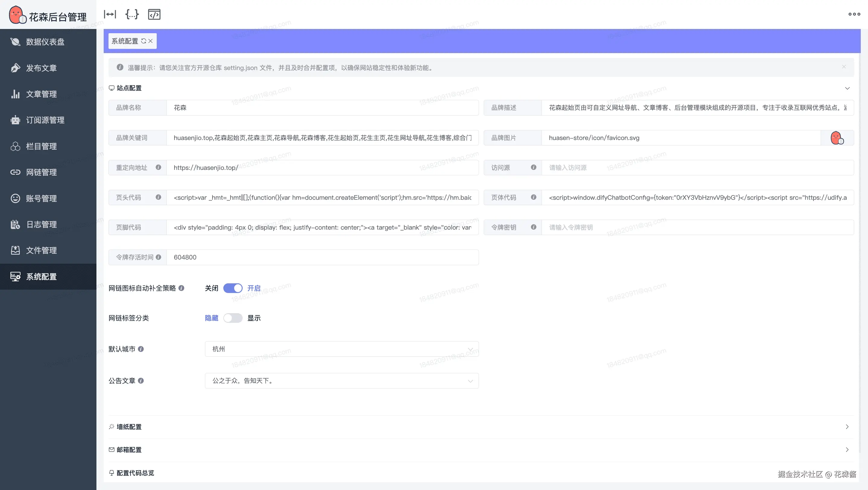The image size is (868, 490).
Task: Click info icon beside 令牌密钥 label
Action: click(x=533, y=227)
